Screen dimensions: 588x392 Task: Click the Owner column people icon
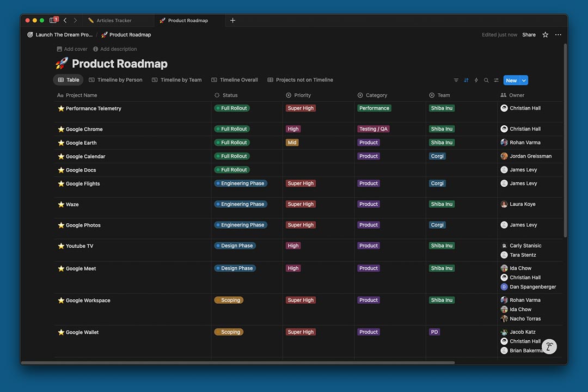pyautogui.click(x=503, y=95)
